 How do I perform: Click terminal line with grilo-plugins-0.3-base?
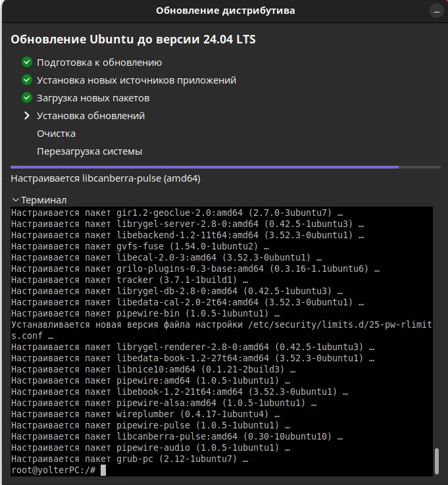(195, 268)
